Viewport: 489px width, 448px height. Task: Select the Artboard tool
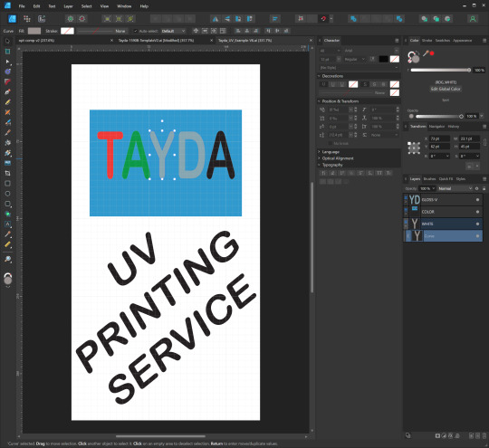[x=8, y=52]
